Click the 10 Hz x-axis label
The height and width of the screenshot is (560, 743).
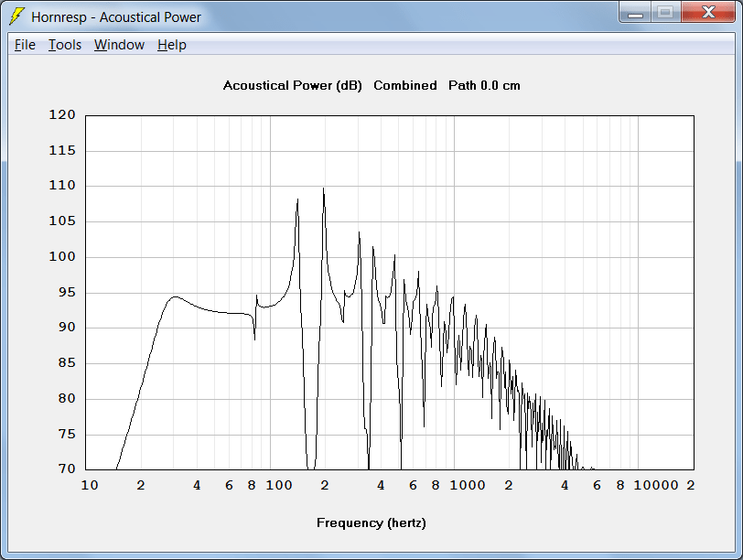[90, 485]
